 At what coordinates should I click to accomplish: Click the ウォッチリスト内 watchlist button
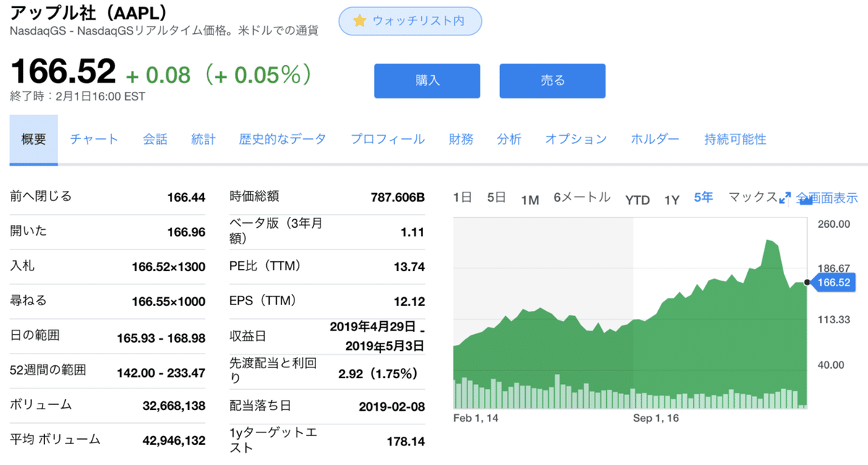tap(410, 21)
